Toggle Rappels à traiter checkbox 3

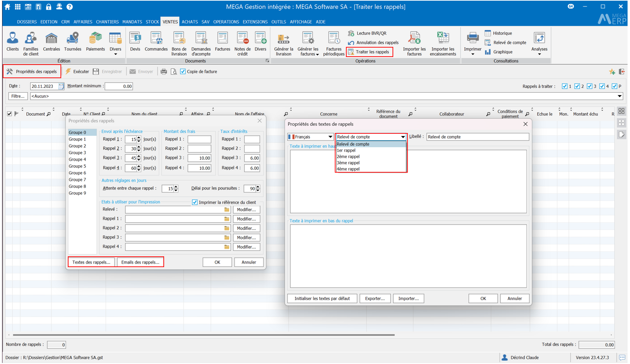pos(590,86)
